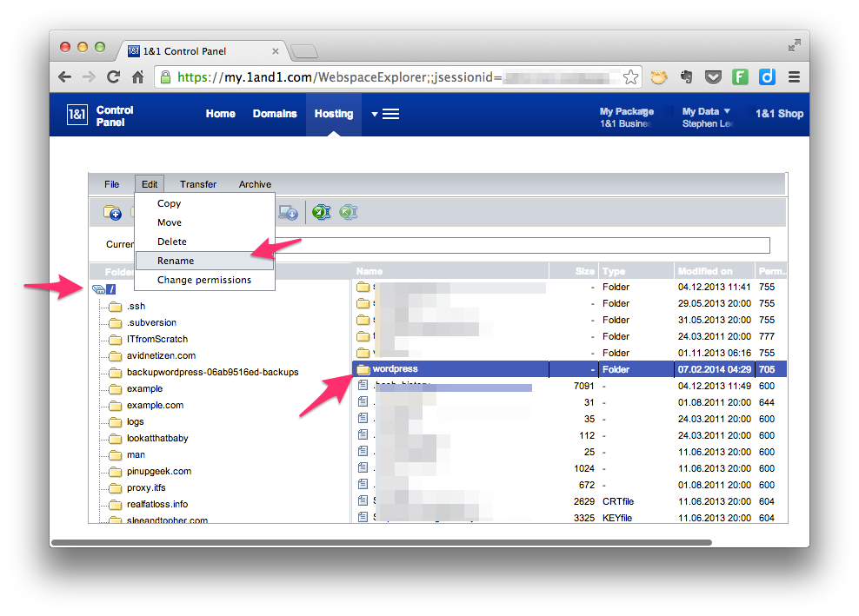The height and width of the screenshot is (616, 859).
Task: Open the Chrome hamburger menu
Action: pos(794,77)
